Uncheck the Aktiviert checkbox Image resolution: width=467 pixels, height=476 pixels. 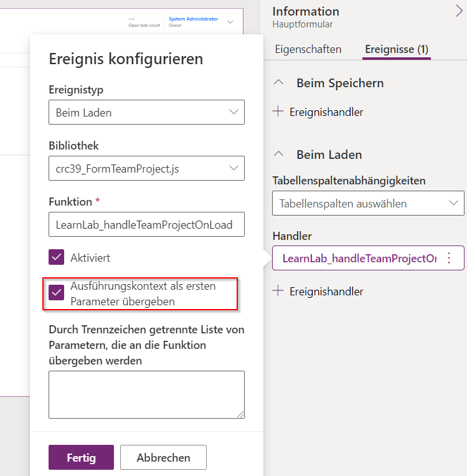tap(57, 257)
